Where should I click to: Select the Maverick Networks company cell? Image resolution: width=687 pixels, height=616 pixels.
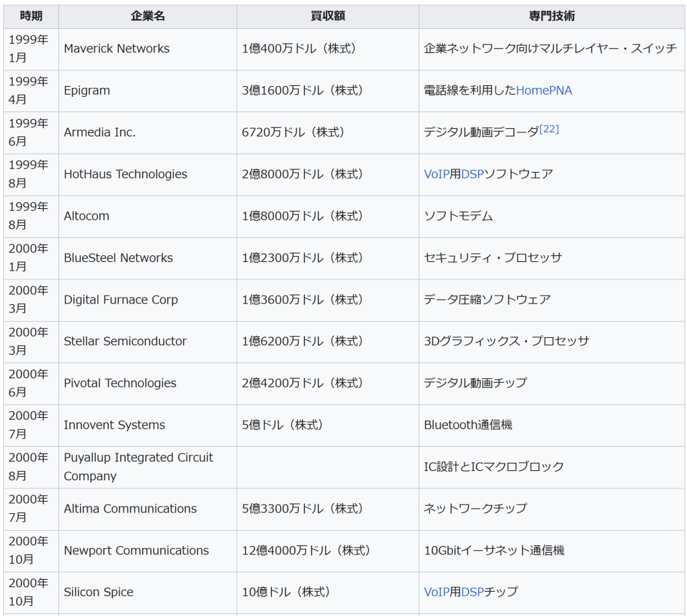click(117, 49)
